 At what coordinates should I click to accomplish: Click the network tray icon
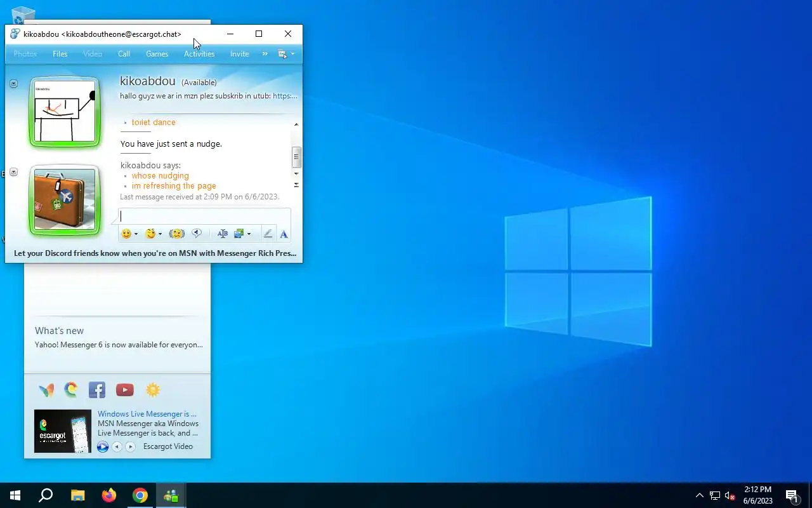[x=715, y=495]
